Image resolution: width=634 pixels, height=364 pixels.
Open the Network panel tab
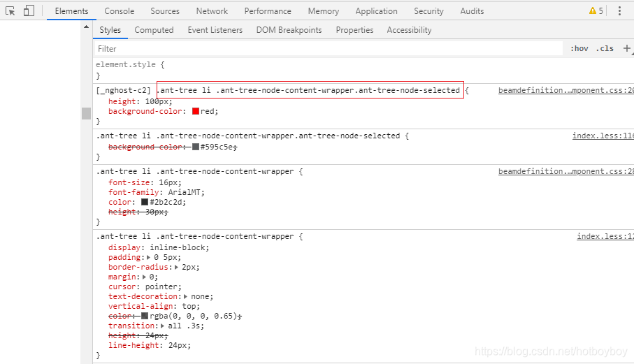(x=212, y=11)
